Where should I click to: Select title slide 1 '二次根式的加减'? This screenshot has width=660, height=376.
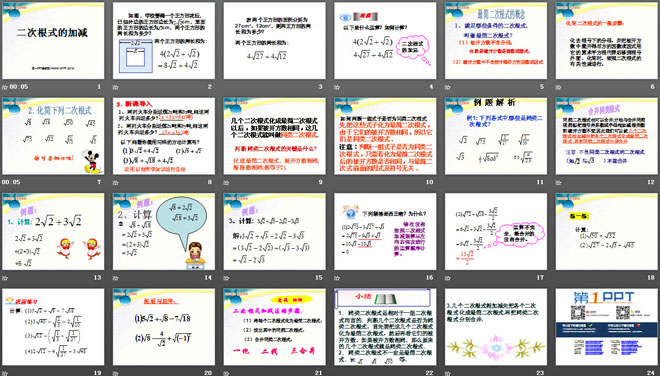(53, 41)
